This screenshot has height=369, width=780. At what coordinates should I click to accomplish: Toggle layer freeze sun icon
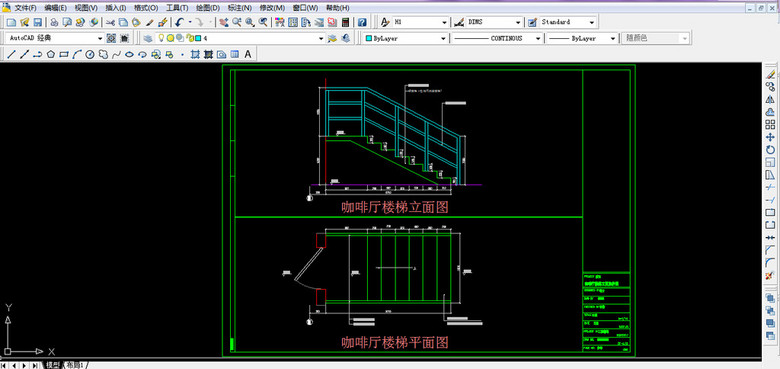(x=170, y=38)
